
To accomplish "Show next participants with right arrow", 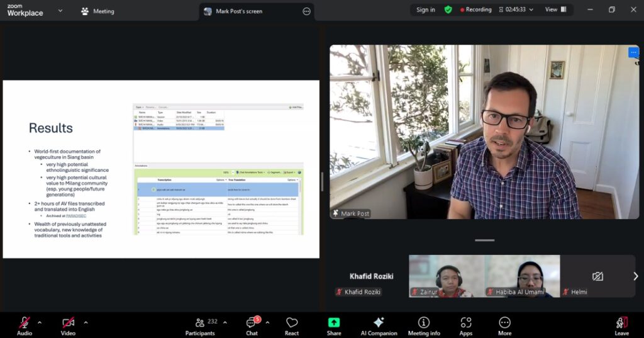I will (635, 276).
